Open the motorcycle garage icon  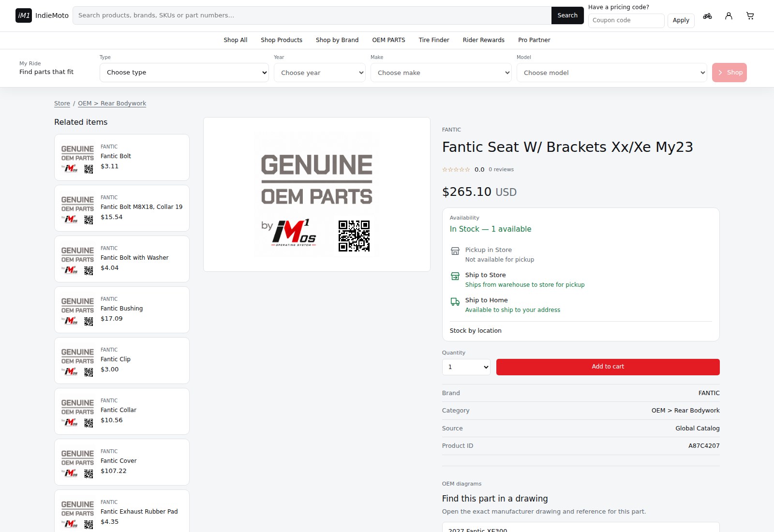click(x=707, y=16)
